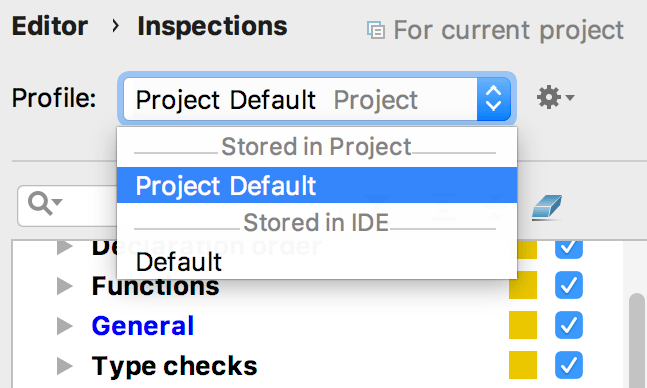647x388 pixels.
Task: Expand the General inspection group
Action: (x=64, y=326)
